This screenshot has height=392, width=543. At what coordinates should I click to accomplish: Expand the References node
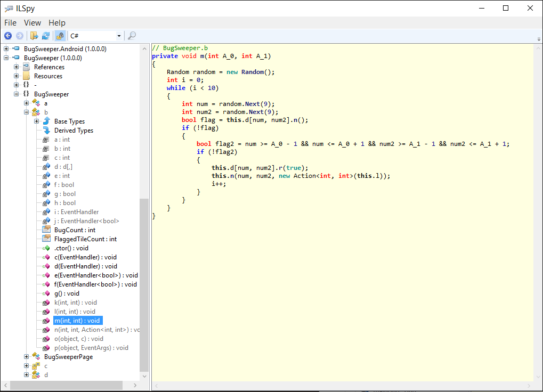point(17,67)
